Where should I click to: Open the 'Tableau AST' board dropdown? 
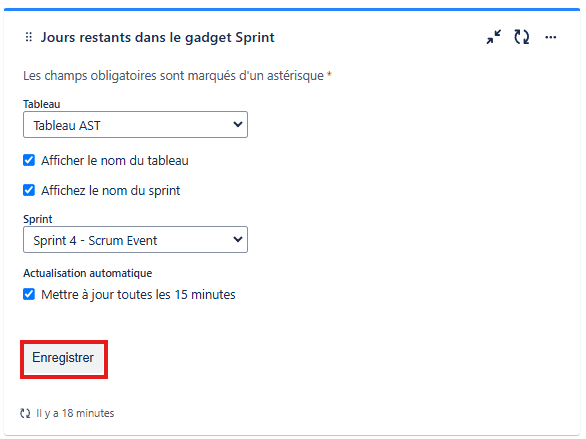pos(135,124)
